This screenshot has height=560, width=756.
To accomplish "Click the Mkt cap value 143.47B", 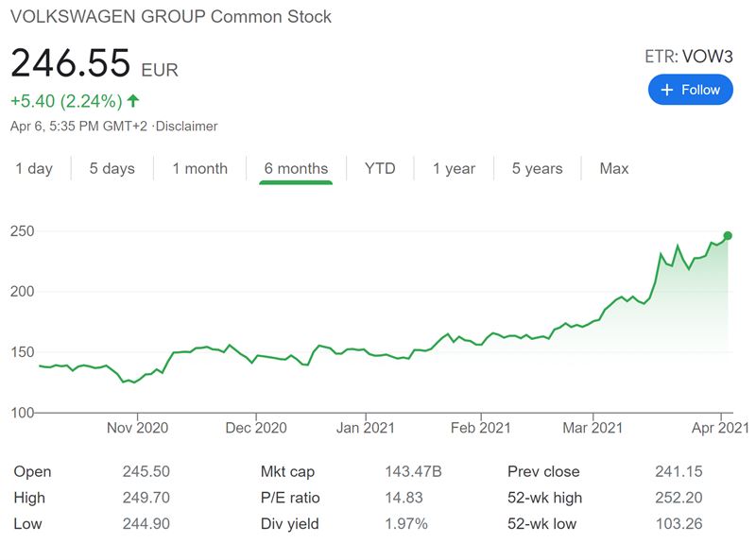I will click(413, 471).
